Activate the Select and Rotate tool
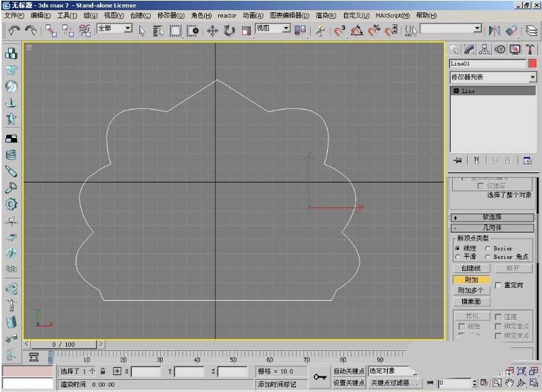The width and height of the screenshot is (542, 392). click(229, 30)
